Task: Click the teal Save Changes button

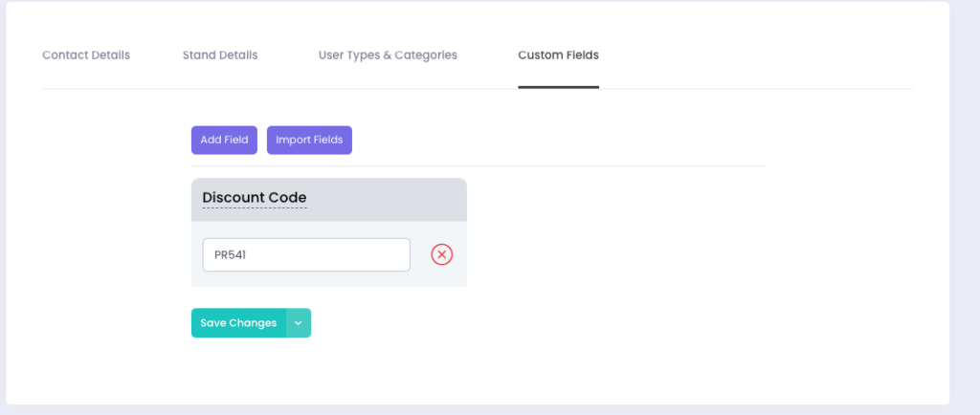Action: (238, 323)
